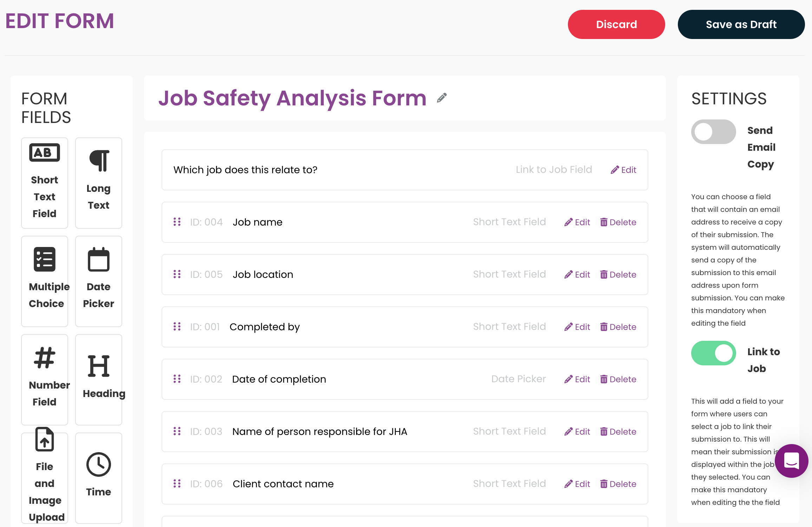Screen dimensions: 812x527
Task: Grab the drag handle for Job name
Action: tap(177, 222)
